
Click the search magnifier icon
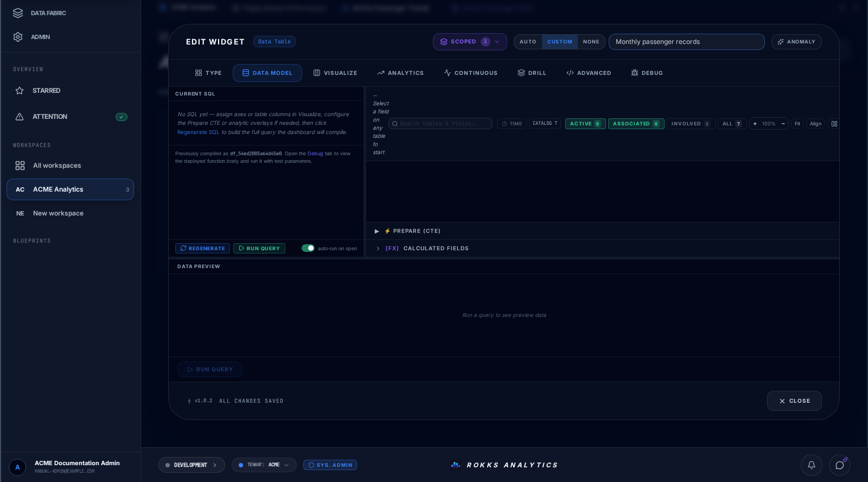coord(395,124)
